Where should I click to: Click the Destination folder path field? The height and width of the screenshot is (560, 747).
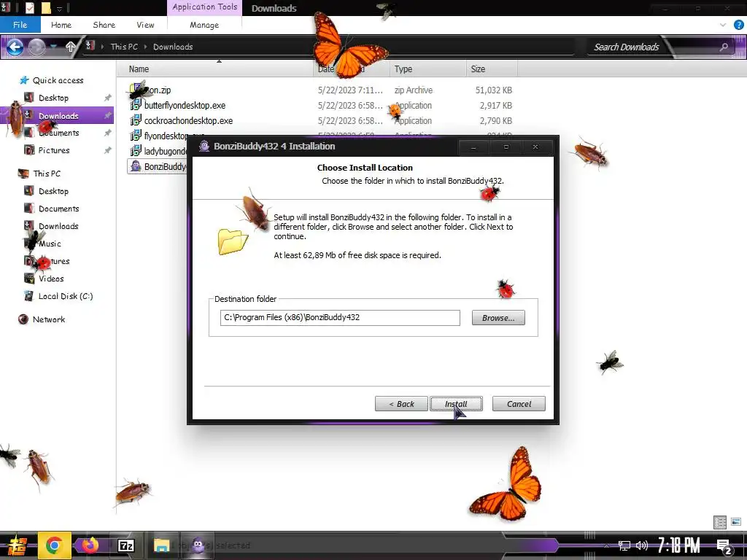point(340,318)
